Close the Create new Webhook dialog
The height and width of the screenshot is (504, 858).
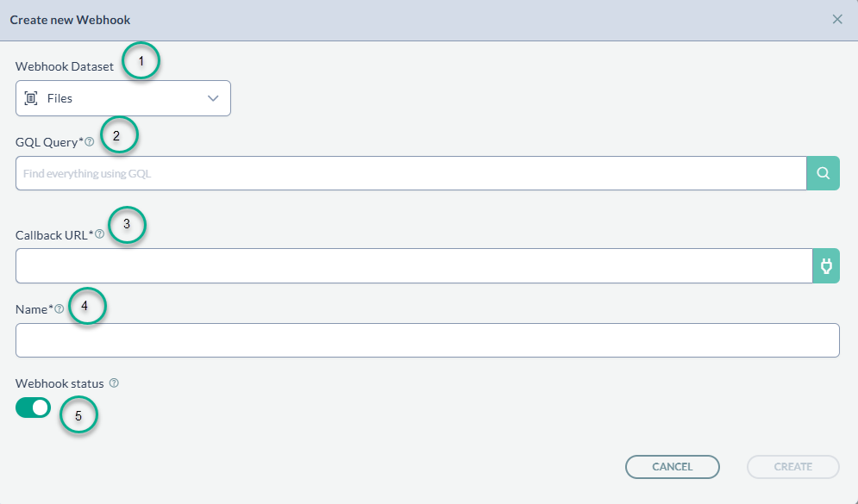coord(837,19)
